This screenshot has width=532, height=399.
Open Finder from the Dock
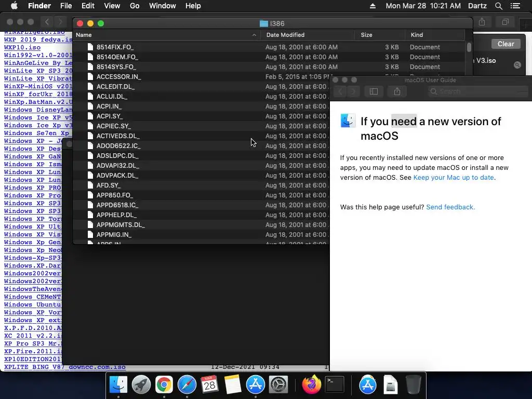[118, 385]
